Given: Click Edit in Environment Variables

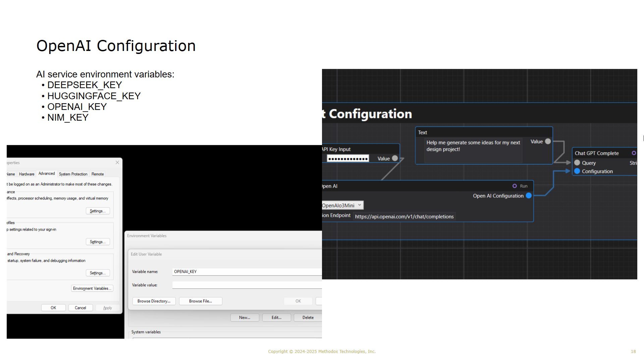Looking at the screenshot, I should click(x=277, y=317).
